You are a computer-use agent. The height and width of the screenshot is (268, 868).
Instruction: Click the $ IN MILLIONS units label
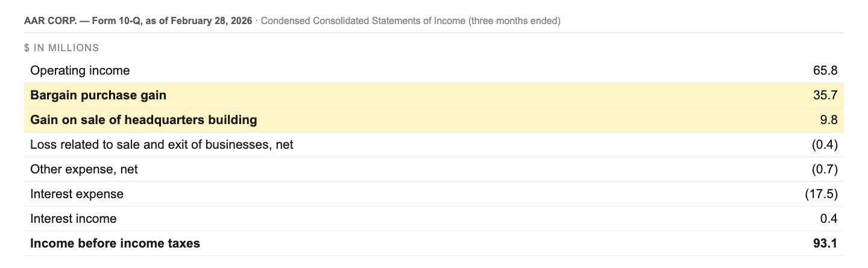61,48
